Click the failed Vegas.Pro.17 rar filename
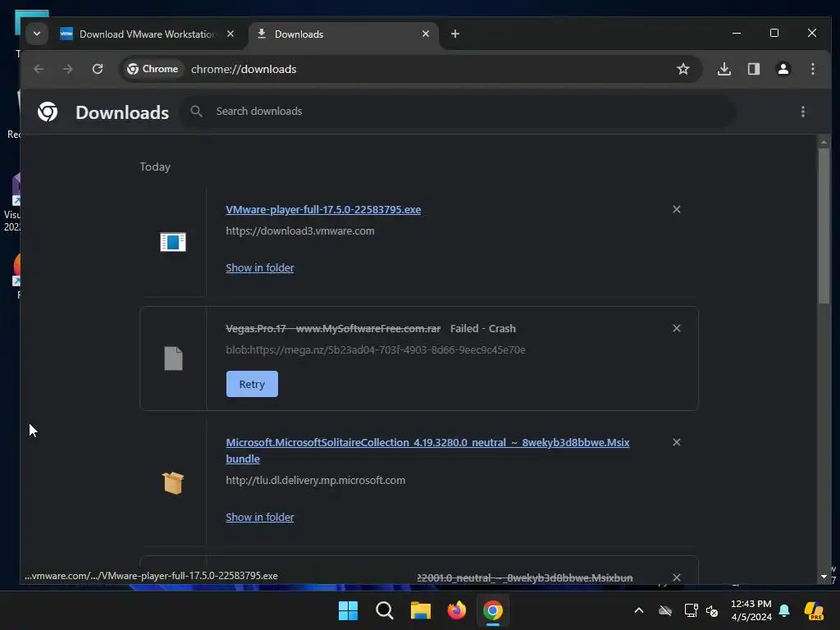The width and height of the screenshot is (840, 630). click(x=333, y=328)
